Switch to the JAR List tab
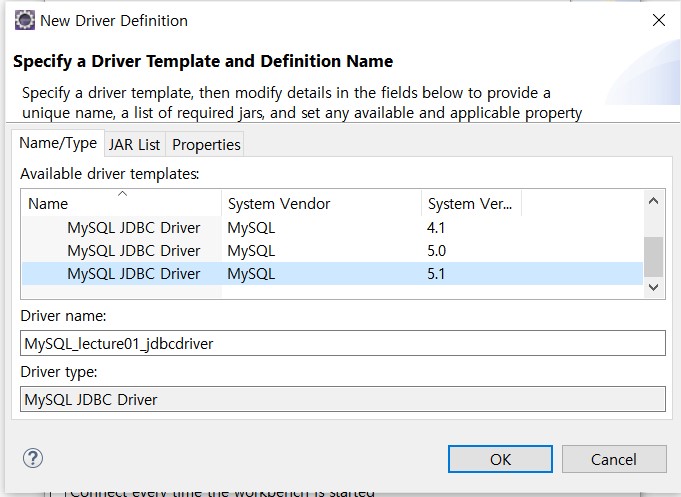The image size is (681, 497). tap(134, 145)
